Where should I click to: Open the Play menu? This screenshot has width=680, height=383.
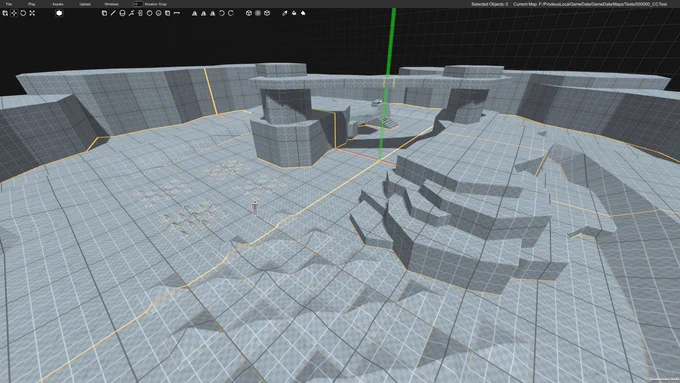coord(32,4)
